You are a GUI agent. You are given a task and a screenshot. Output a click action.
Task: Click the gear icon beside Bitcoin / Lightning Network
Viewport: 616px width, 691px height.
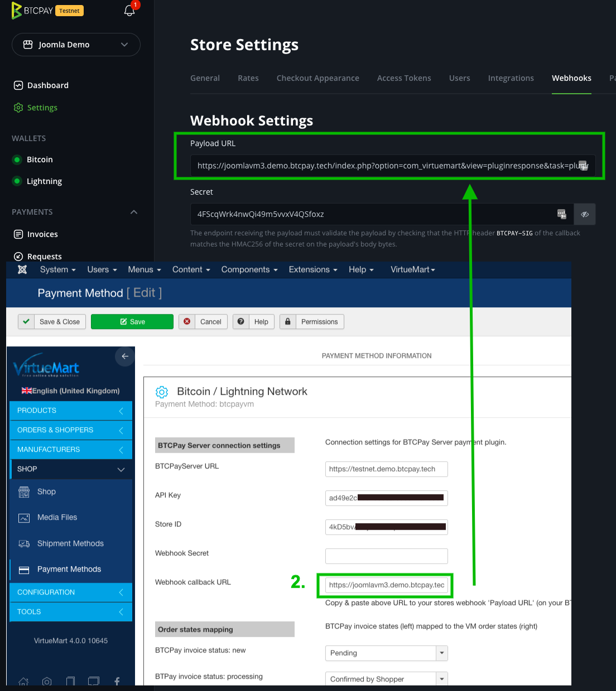[x=162, y=392]
